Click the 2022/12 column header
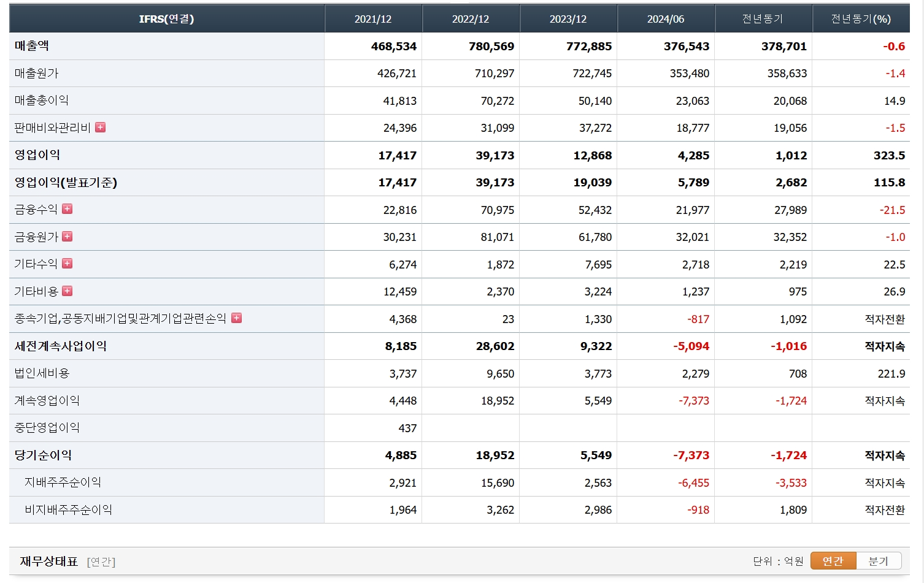This screenshot has width=924, height=583. 471,19
